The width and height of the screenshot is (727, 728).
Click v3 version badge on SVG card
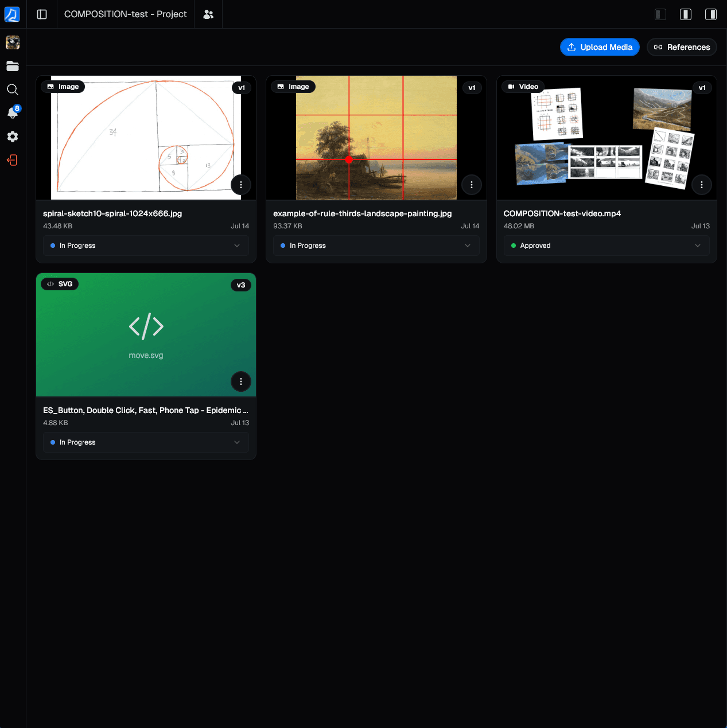241,285
